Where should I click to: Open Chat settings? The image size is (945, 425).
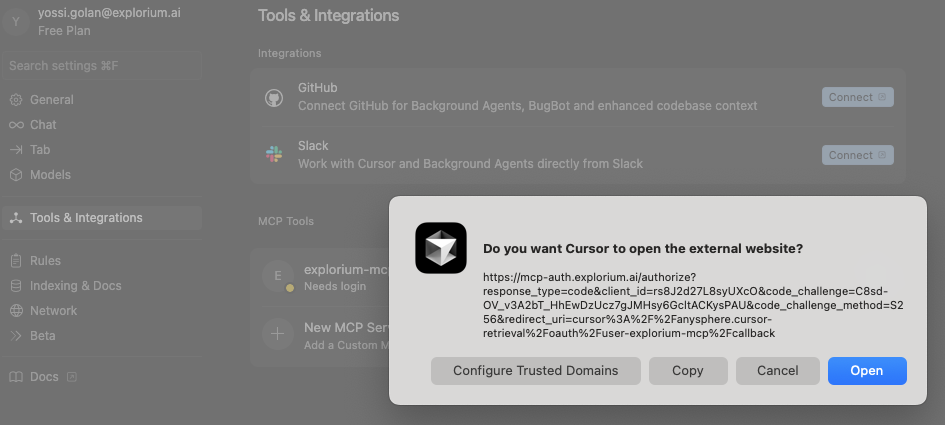[101, 125]
